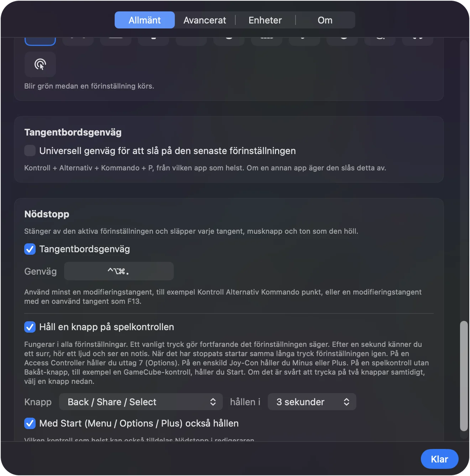Choose the second-to-last icon tile in clipped row
This screenshot has height=476, width=470.
[x=380, y=41]
